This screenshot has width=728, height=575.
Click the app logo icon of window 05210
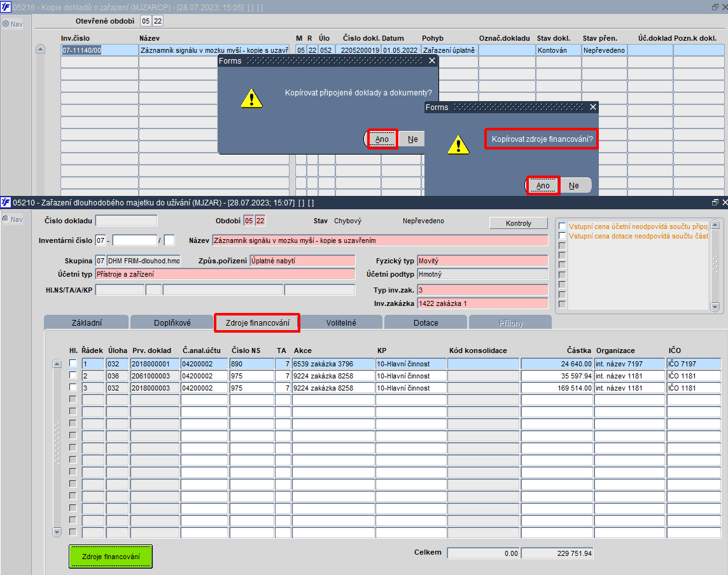pyautogui.click(x=6, y=202)
